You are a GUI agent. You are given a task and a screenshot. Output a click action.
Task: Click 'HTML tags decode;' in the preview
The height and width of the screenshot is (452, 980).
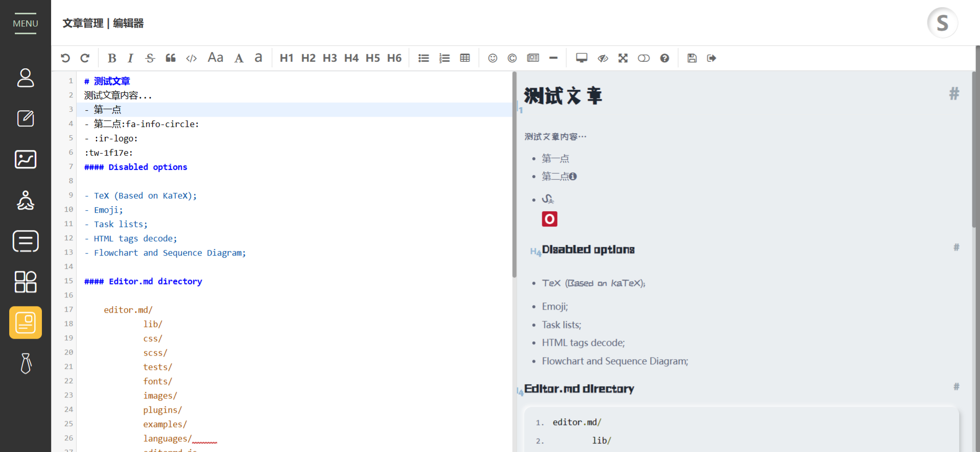(x=583, y=343)
